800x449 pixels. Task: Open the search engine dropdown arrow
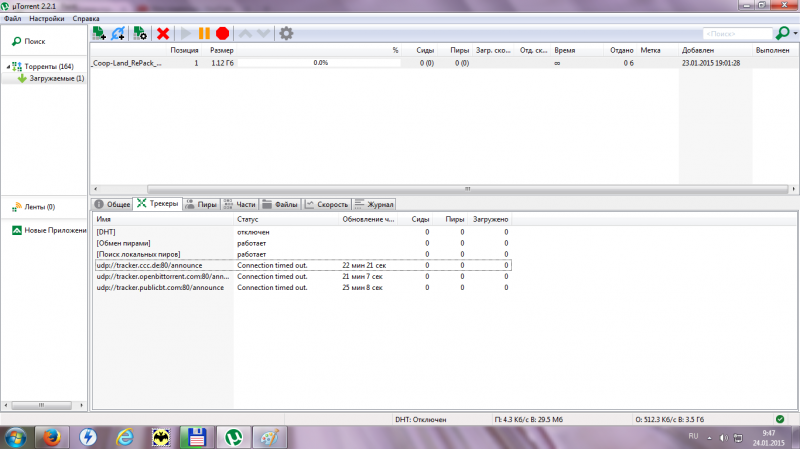click(795, 33)
